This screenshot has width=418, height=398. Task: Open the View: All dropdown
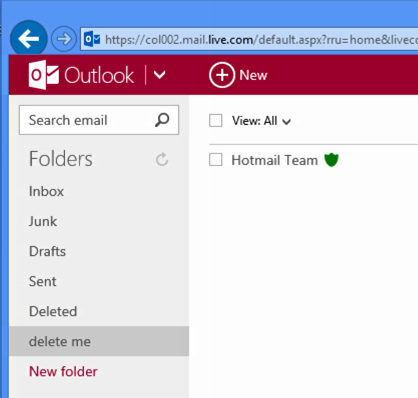click(x=261, y=121)
